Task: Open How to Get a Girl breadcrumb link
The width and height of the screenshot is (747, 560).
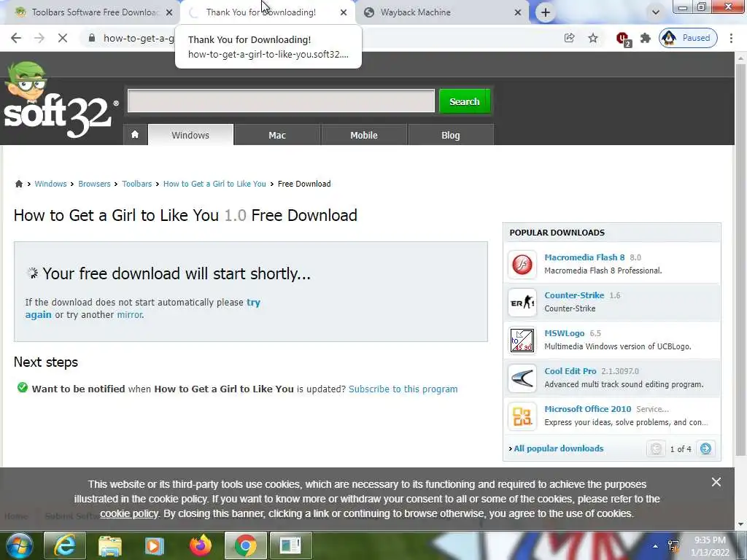Action: click(x=214, y=184)
